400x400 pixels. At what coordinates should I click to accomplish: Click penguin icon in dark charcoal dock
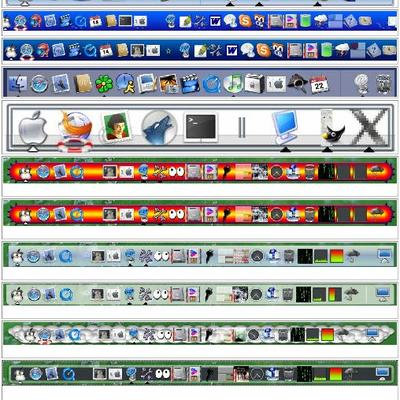pos(19,375)
